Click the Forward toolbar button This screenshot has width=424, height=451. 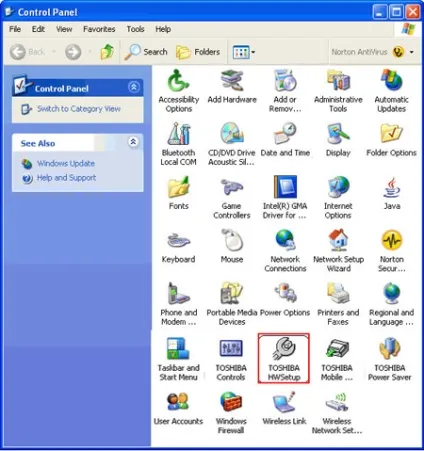73,52
